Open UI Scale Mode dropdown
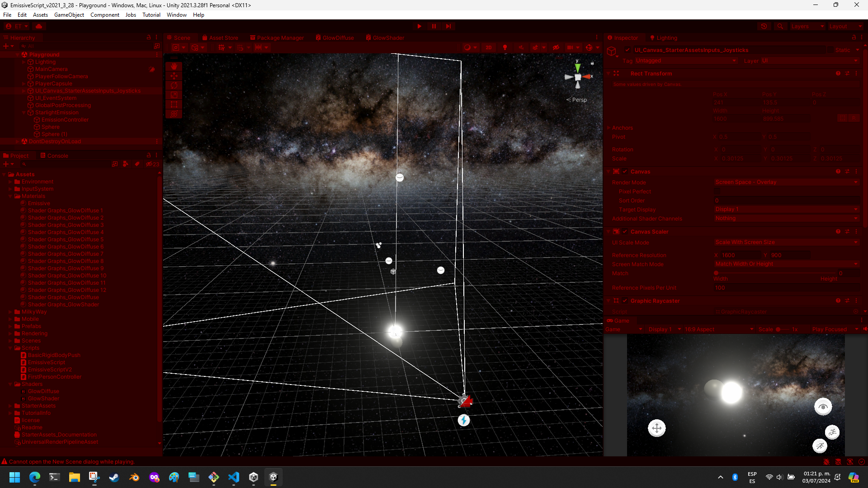 786,242
